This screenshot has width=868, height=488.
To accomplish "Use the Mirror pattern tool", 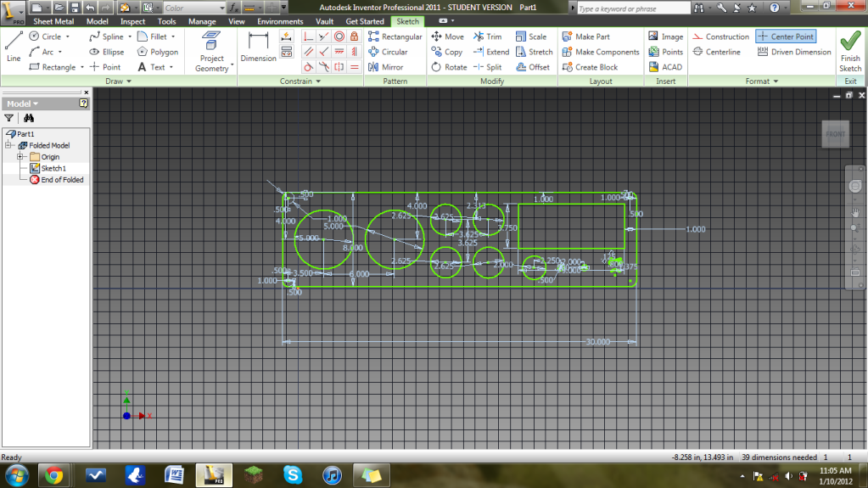I will pyautogui.click(x=386, y=67).
